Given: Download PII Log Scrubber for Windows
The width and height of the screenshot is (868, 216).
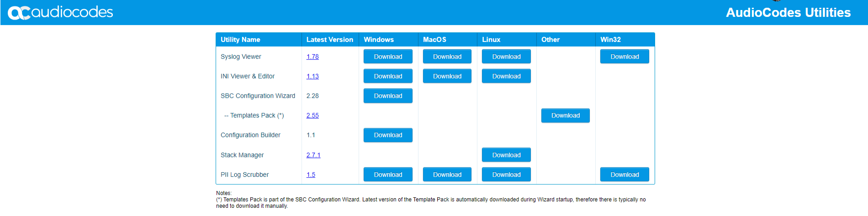Looking at the screenshot, I should (x=388, y=175).
